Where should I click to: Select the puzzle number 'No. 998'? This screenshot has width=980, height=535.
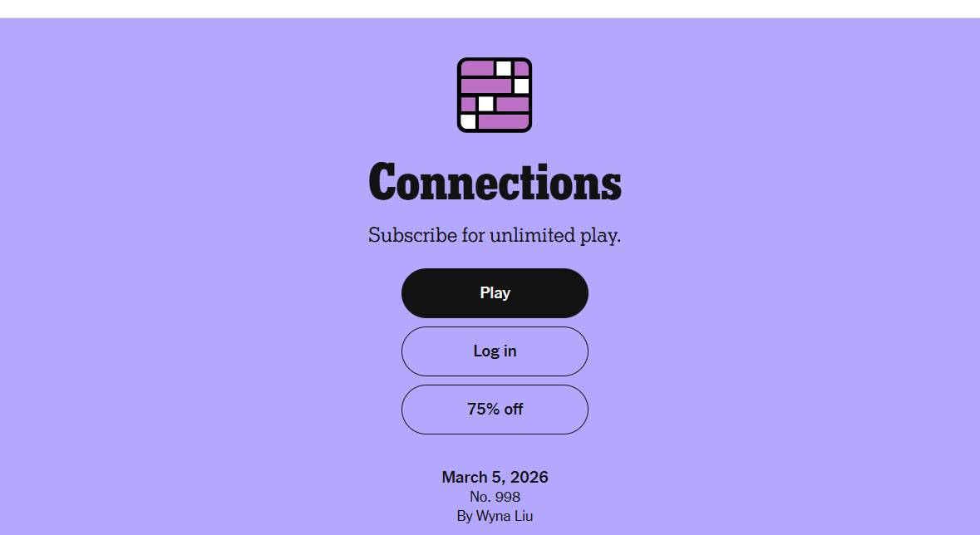pos(495,496)
